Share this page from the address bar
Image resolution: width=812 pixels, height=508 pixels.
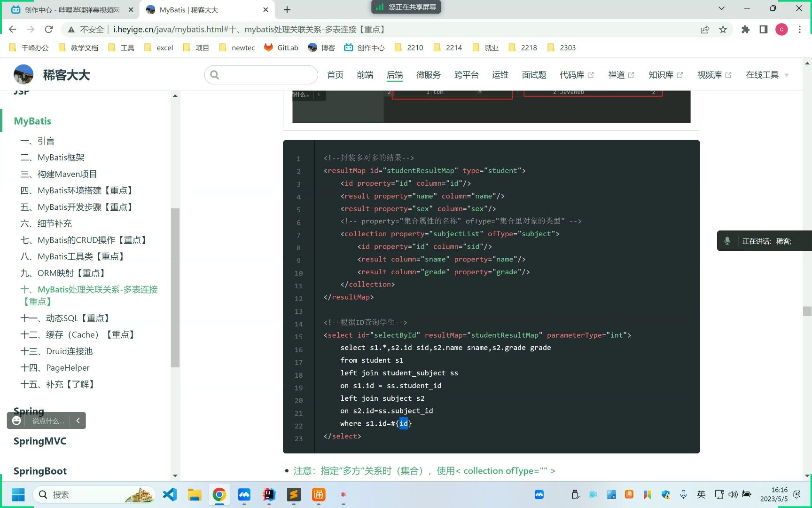pos(705,30)
